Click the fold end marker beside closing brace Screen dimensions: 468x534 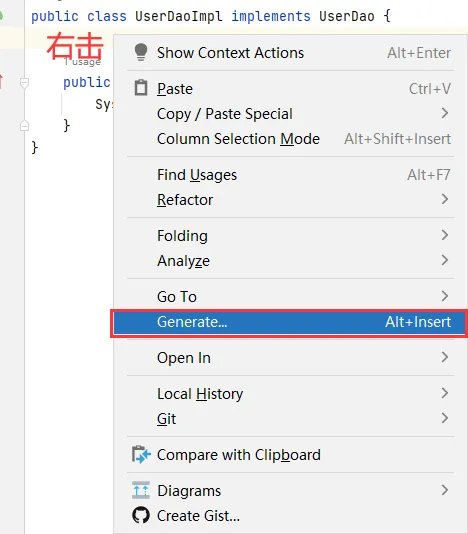pos(24,125)
